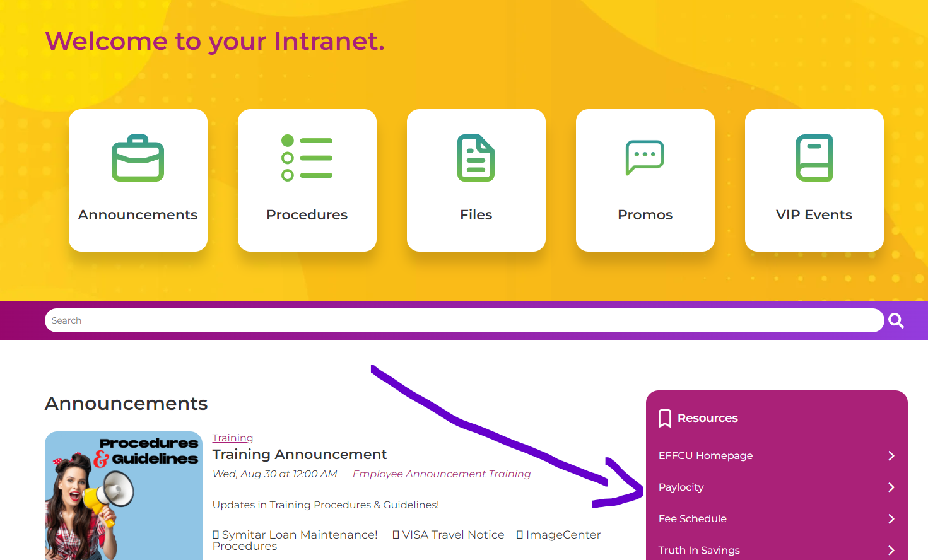Image resolution: width=928 pixels, height=560 pixels.
Task: Open the Procedures list icon
Action: 307,158
